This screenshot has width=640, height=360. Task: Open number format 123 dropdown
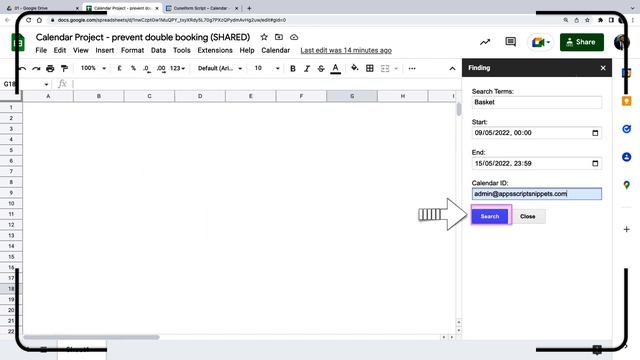click(178, 69)
